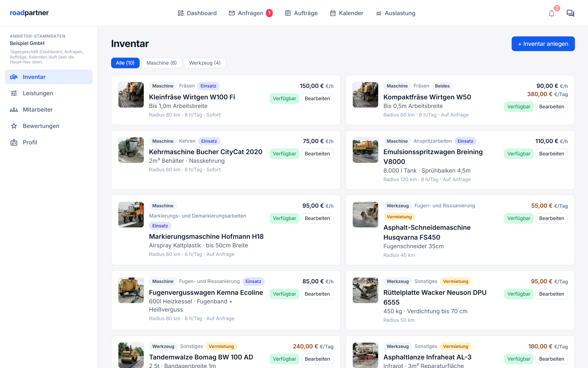Toggle Verfügbar status of Kleinfräse Wirtgen W100 Fi
Viewport: 588px width, 368px height.
point(284,99)
